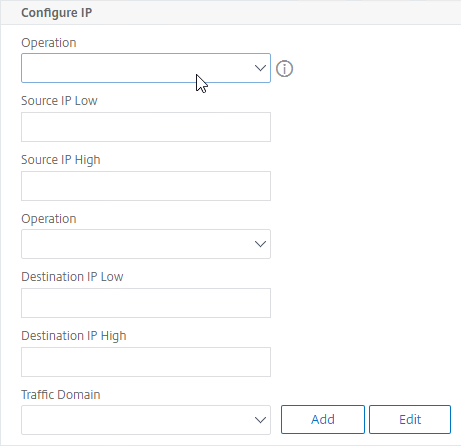Click the info icon beside the Operation dropdown
The height and width of the screenshot is (446, 461).
(x=284, y=69)
